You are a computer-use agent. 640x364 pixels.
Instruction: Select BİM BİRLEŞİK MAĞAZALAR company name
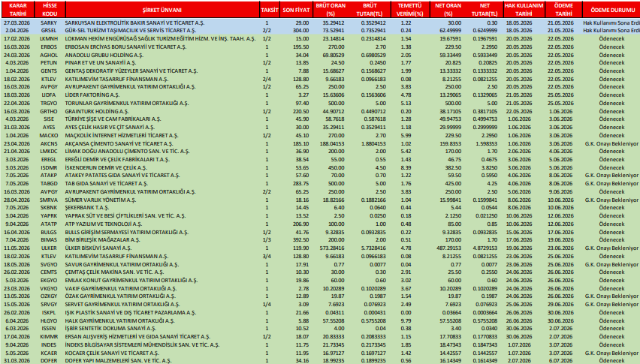click(102, 239)
